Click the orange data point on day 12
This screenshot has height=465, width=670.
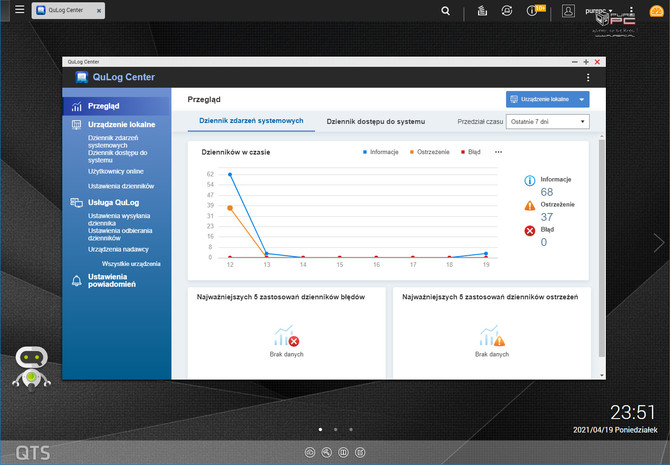(230, 208)
